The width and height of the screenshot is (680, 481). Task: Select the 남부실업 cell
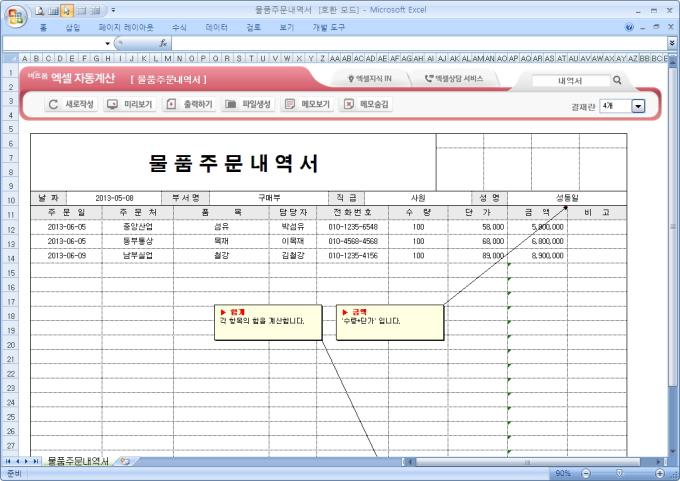tap(137, 255)
